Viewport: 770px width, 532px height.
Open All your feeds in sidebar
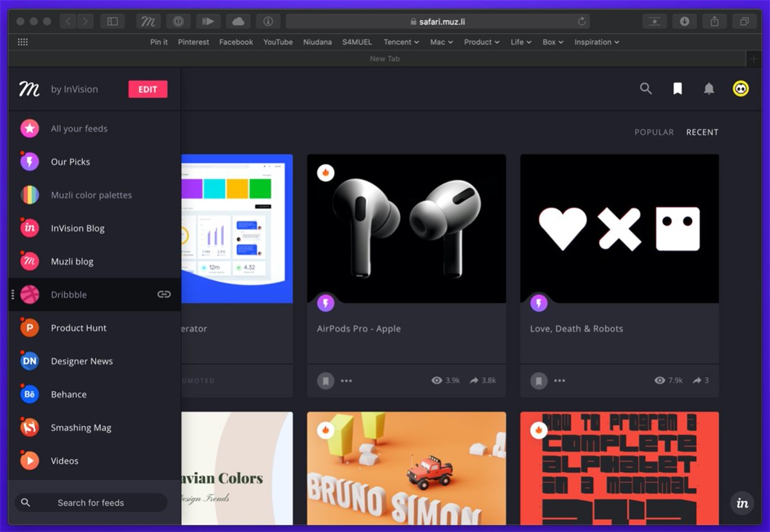pyautogui.click(x=95, y=128)
